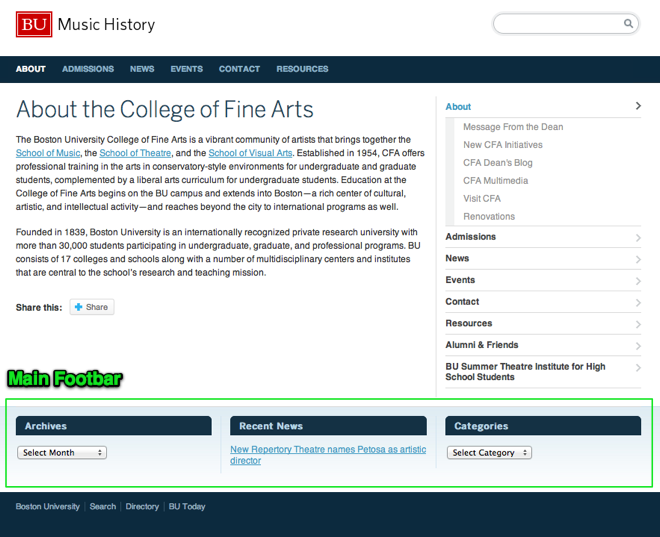Open Message From the Dean sidebar item

pyautogui.click(x=513, y=127)
